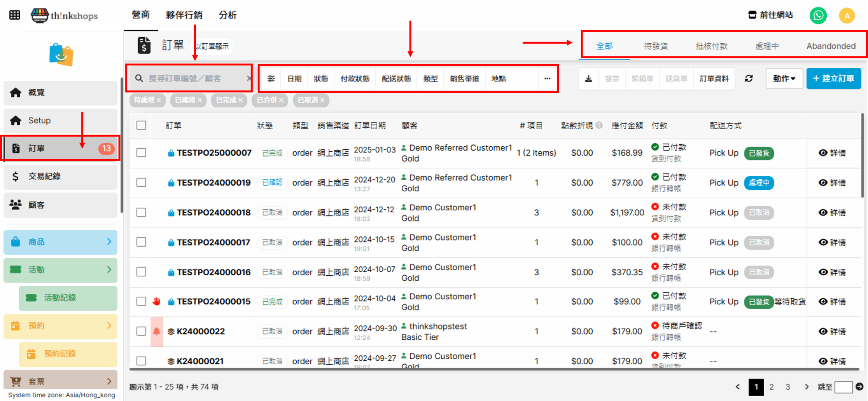Switch to the 待發貨 tab

[656, 46]
